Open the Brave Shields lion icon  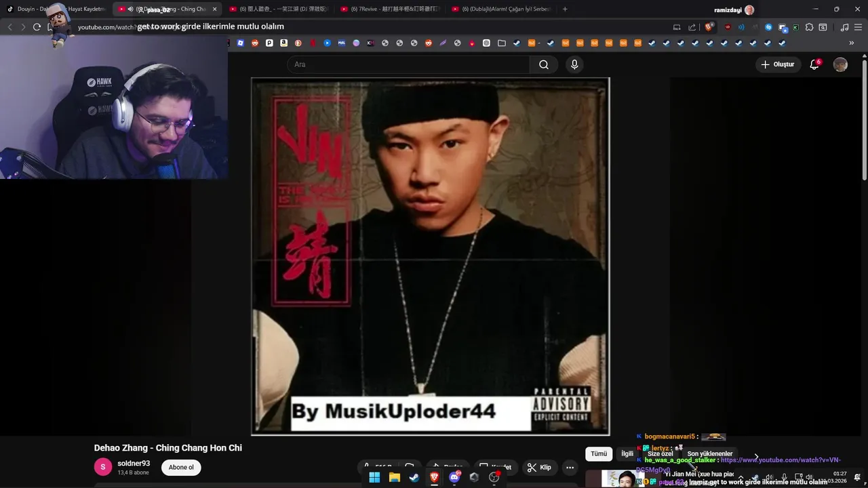pos(709,27)
